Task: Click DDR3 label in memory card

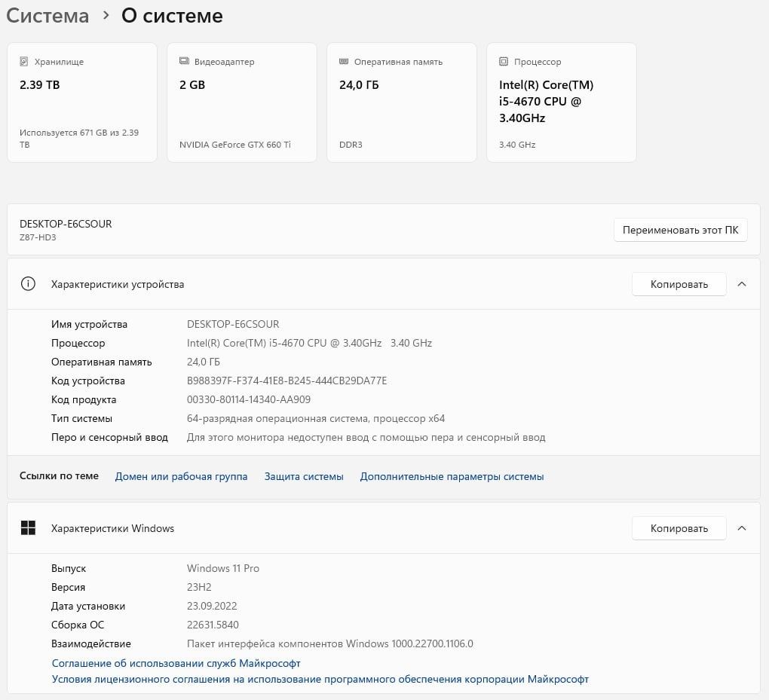Action: point(351,145)
